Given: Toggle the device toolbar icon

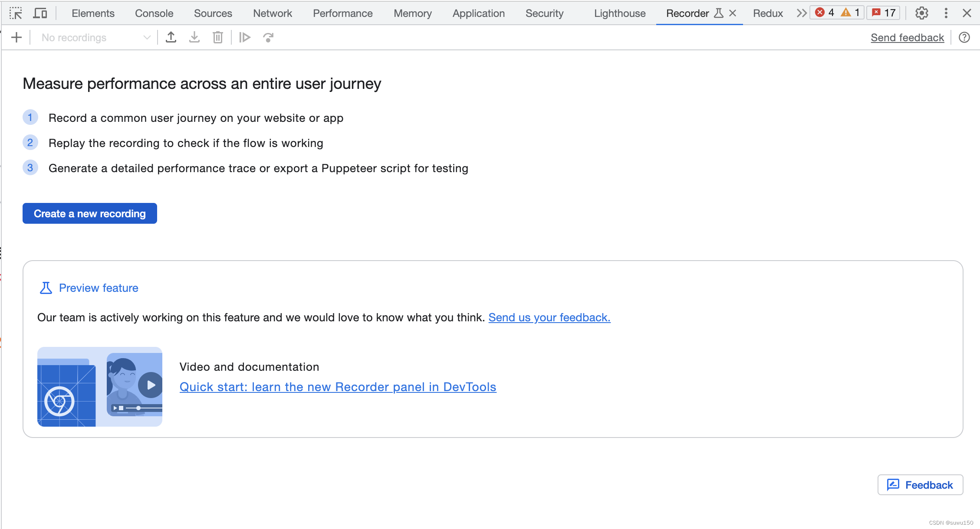Looking at the screenshot, I should point(40,13).
